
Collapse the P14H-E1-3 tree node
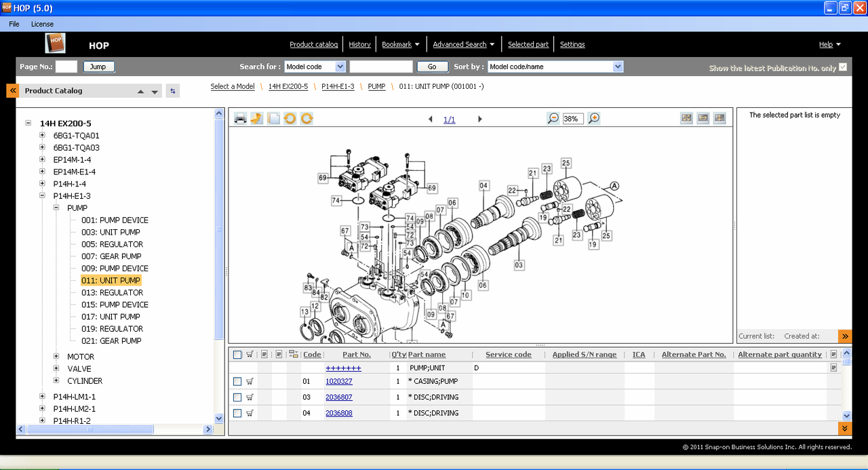[42, 195]
